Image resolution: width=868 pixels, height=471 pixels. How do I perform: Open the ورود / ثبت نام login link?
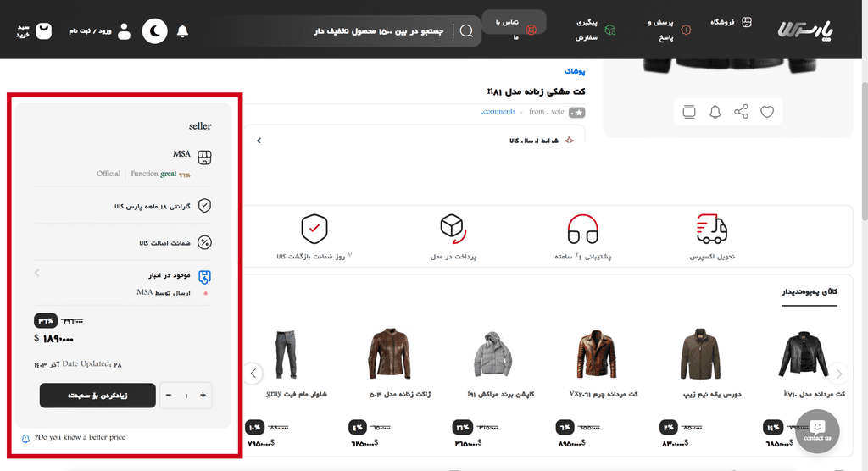[90, 31]
